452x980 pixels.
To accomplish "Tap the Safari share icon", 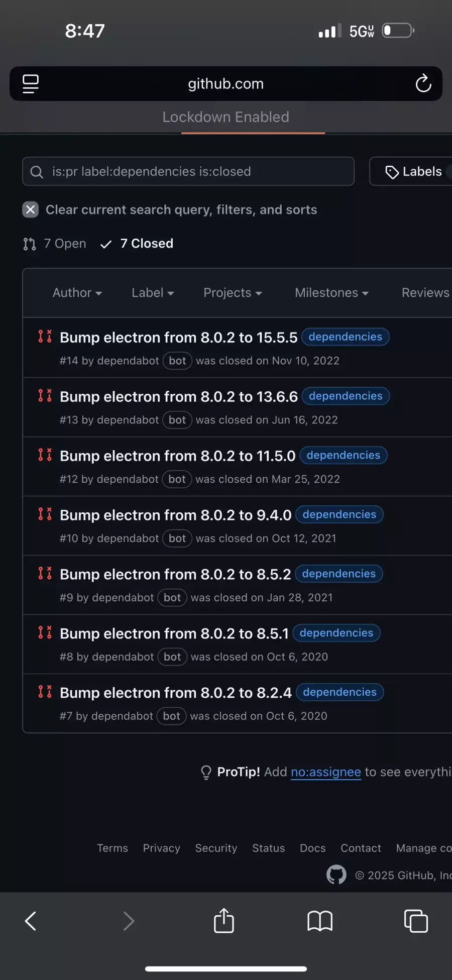I will pyautogui.click(x=224, y=921).
